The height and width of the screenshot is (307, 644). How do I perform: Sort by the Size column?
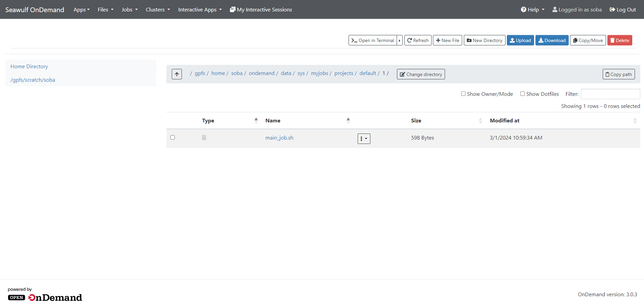(447, 120)
